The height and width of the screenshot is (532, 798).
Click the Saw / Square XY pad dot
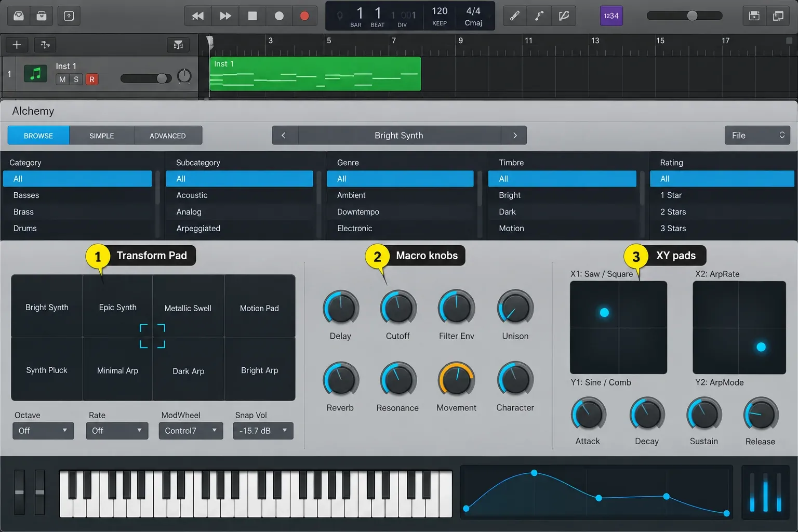pos(604,312)
